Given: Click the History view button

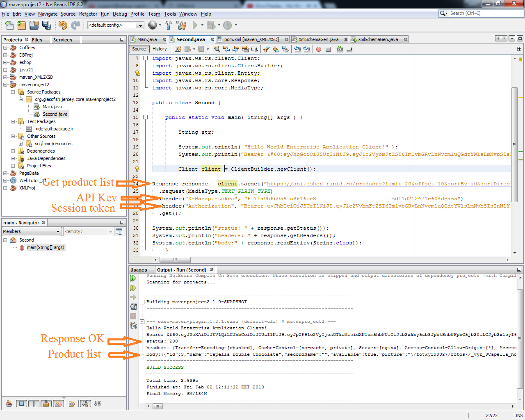Looking at the screenshot, I should [x=160, y=49].
